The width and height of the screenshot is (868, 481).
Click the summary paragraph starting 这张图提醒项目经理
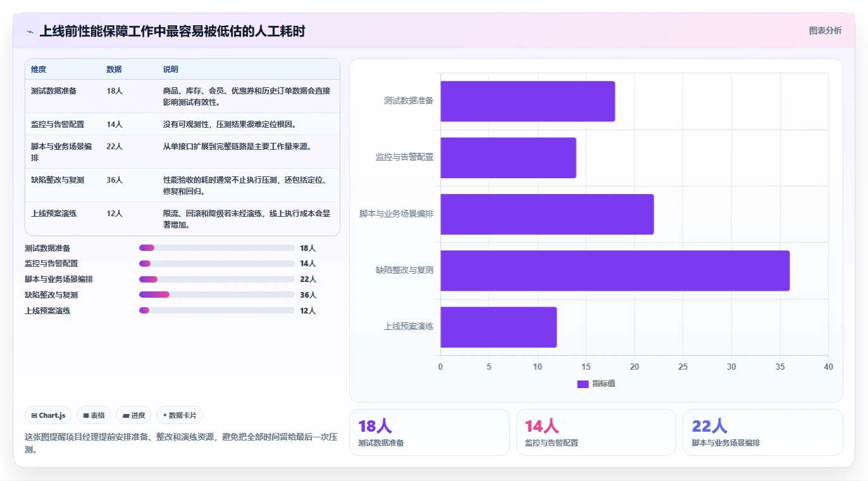point(182,443)
